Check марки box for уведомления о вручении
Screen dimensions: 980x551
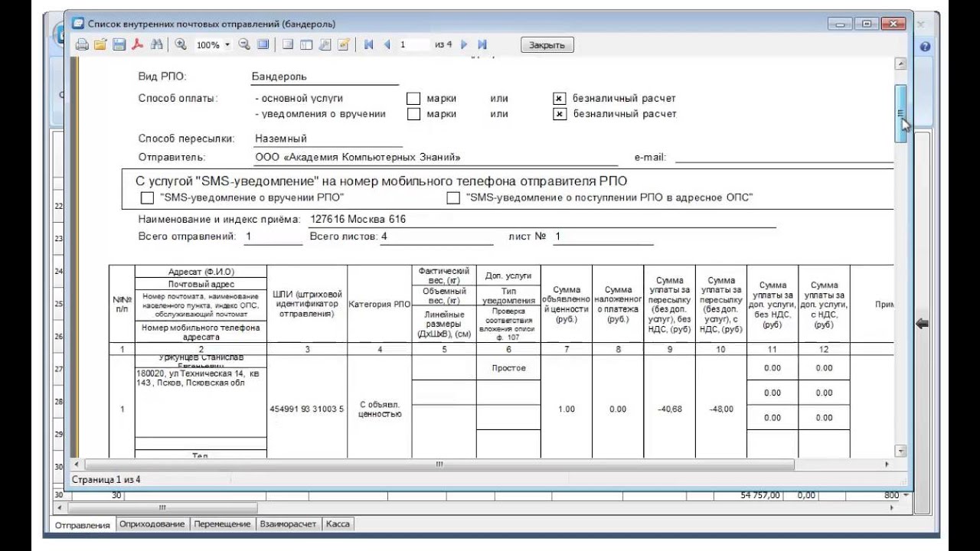click(x=413, y=114)
